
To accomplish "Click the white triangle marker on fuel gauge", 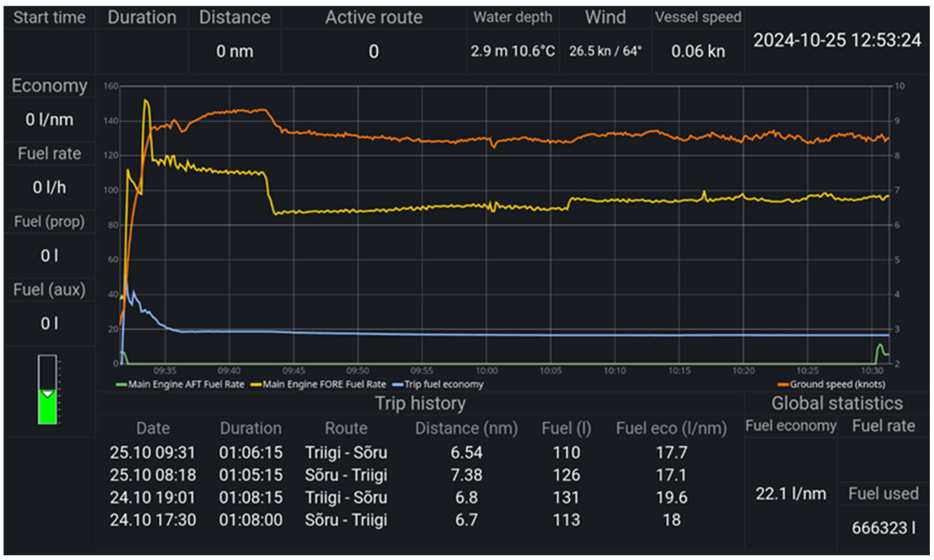I will point(48,394).
